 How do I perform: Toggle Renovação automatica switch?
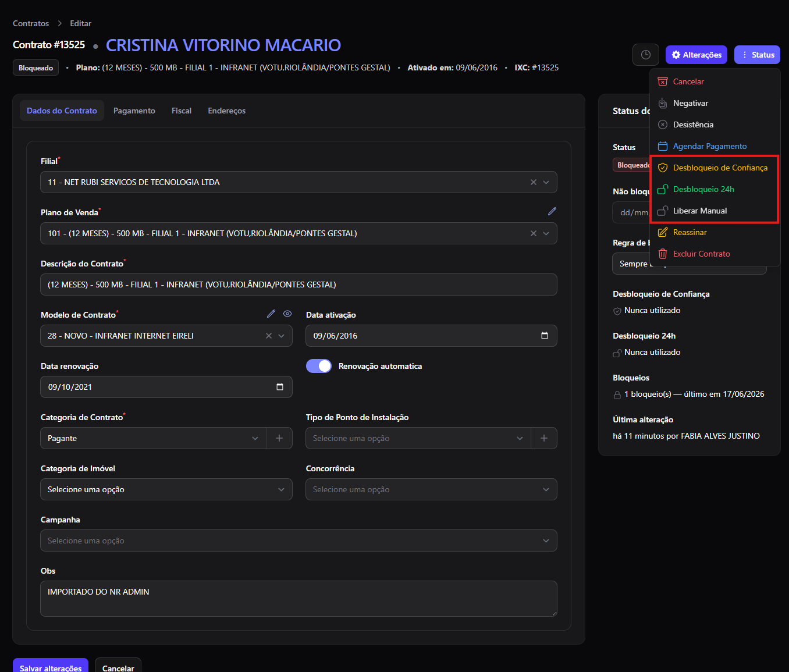pos(319,366)
